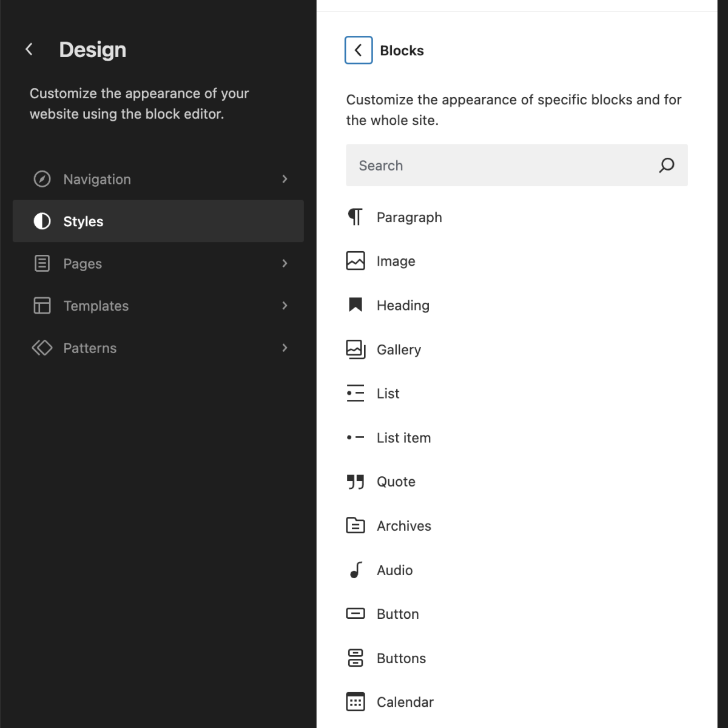Open the List item block settings
This screenshot has width=728, height=728.
[x=403, y=437]
